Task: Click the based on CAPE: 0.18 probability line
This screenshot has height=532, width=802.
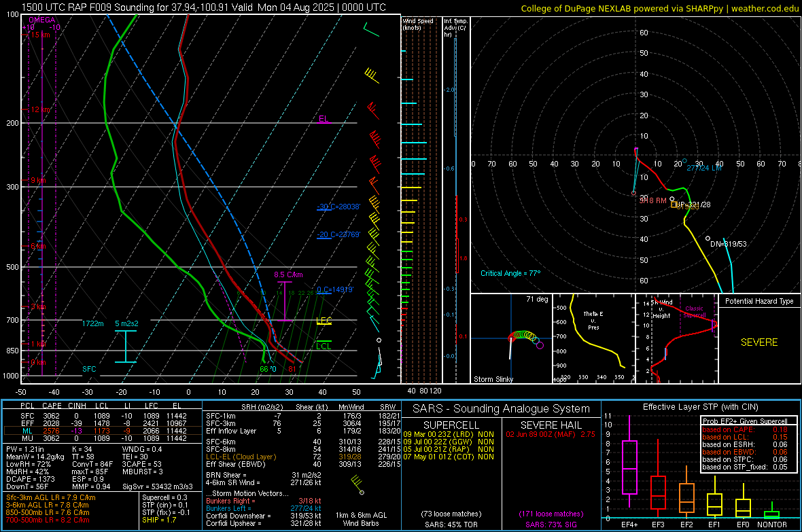Action: 745,429
